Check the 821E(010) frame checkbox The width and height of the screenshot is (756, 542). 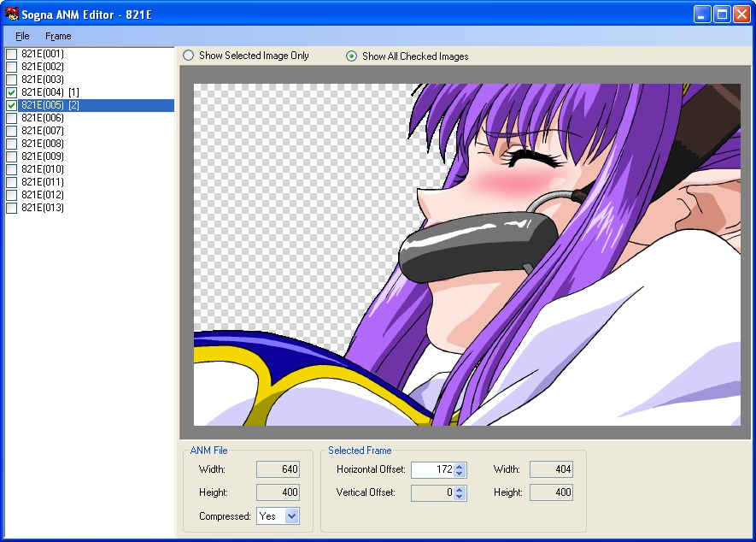pos(12,169)
